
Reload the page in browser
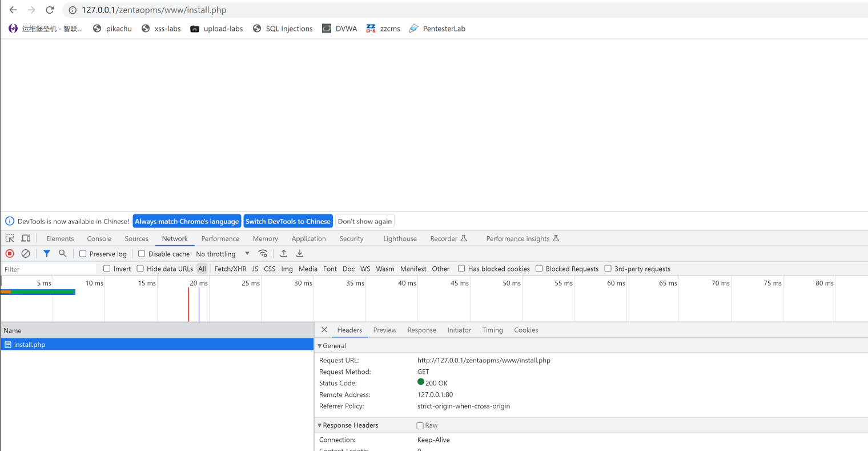[x=50, y=10]
